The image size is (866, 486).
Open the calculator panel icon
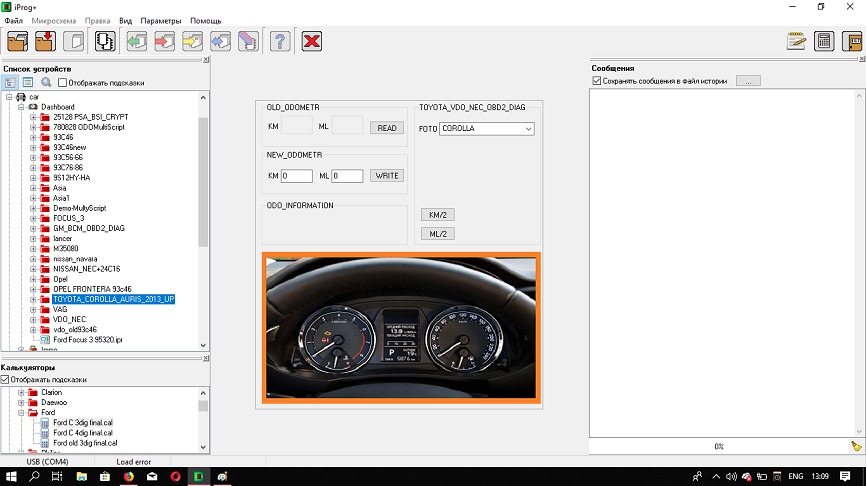point(824,41)
